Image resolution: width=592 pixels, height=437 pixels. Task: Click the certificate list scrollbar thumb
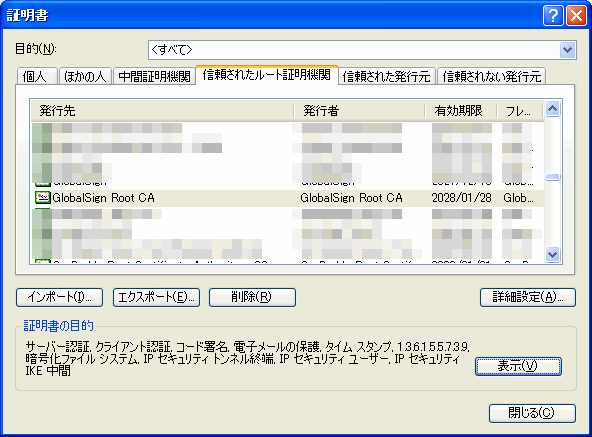pyautogui.click(x=552, y=177)
